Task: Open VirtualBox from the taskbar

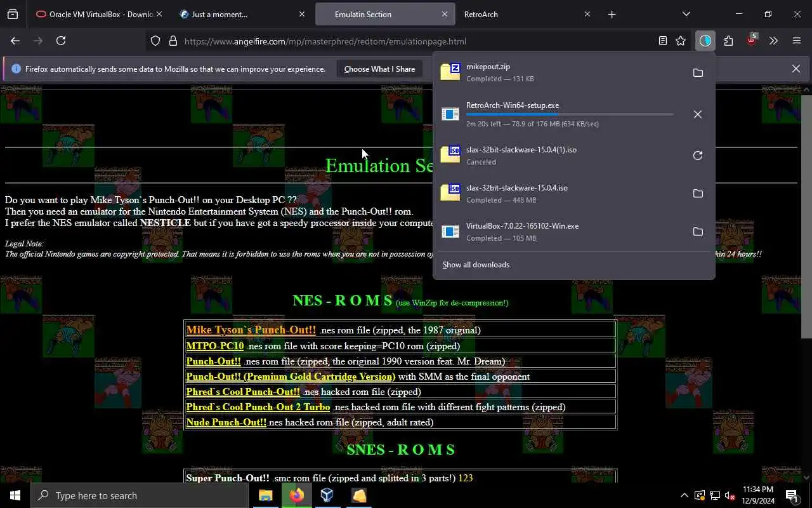Action: (x=327, y=495)
